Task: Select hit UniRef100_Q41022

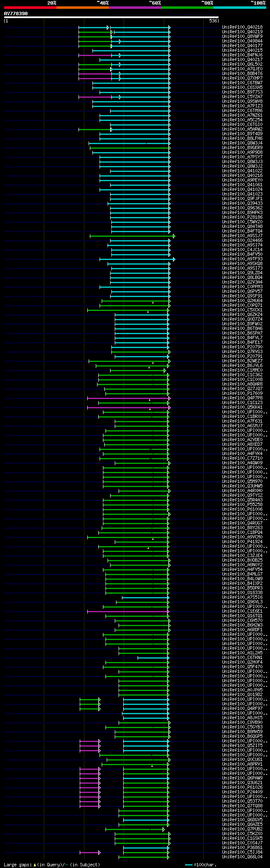Action: (242, 171)
